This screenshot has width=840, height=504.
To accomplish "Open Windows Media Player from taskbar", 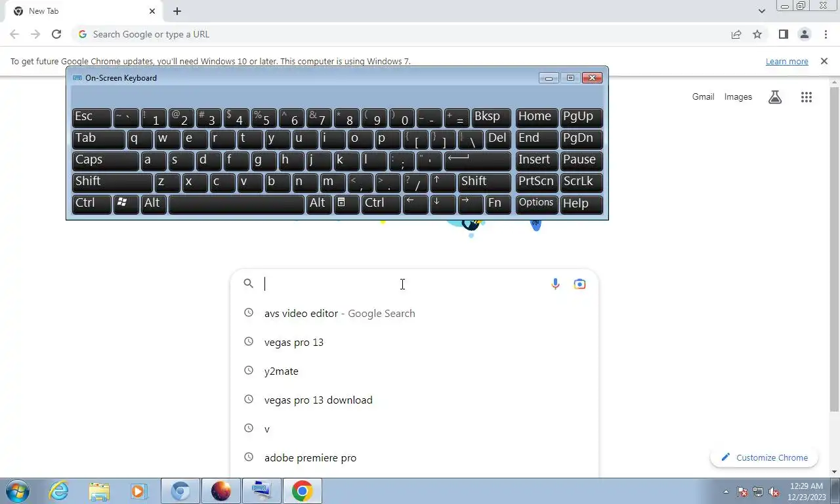I will [138, 491].
